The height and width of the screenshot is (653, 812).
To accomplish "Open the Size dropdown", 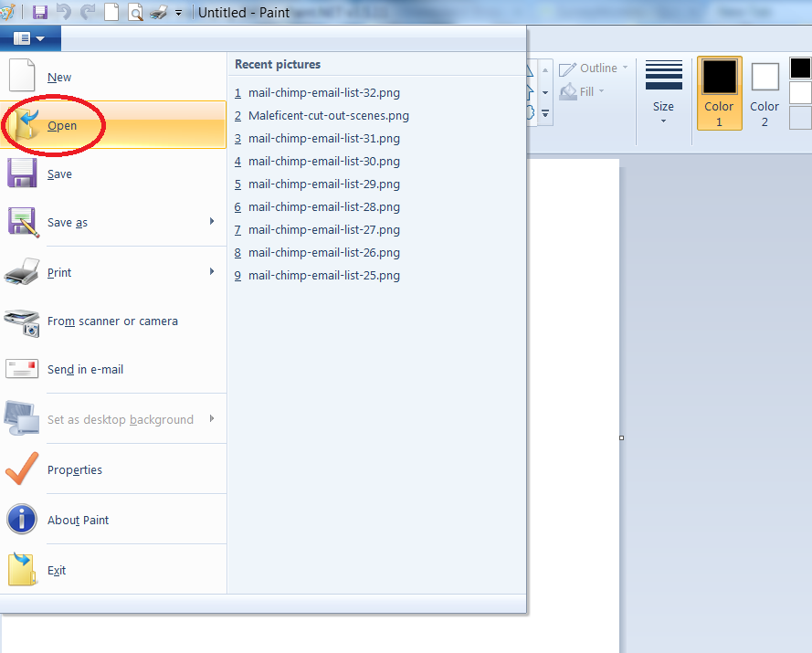I will tap(664, 93).
